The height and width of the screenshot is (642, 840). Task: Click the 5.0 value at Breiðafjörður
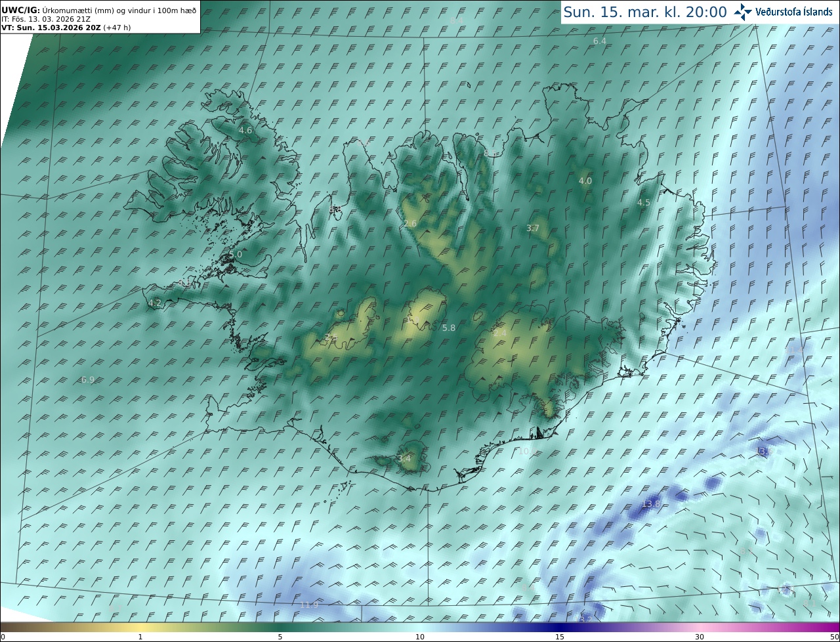click(x=236, y=254)
